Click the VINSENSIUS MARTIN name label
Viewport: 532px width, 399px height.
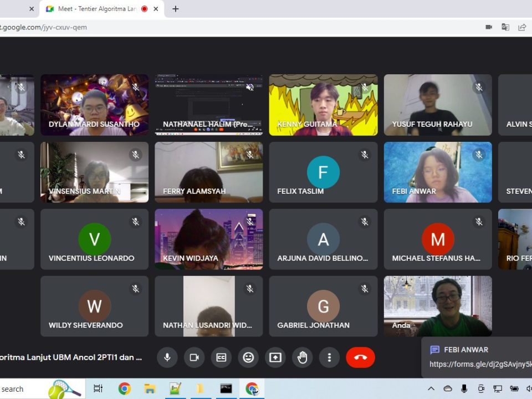[x=84, y=191]
